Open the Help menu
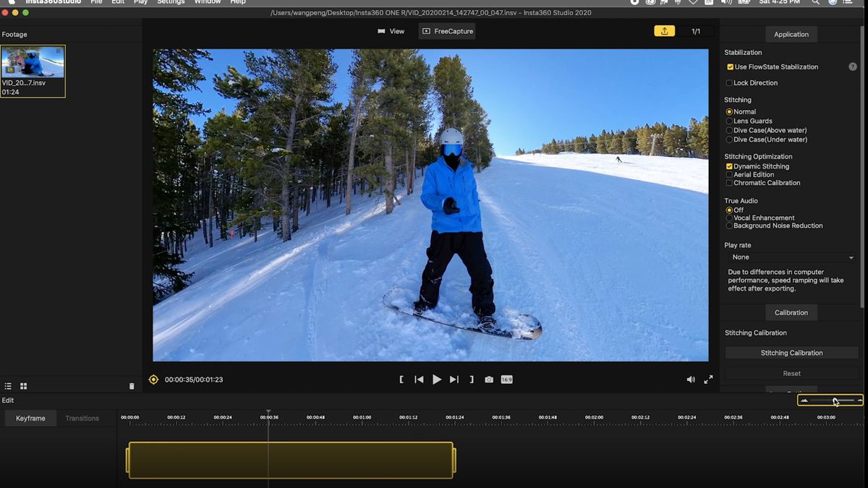Viewport: 868px width, 488px height. point(238,2)
